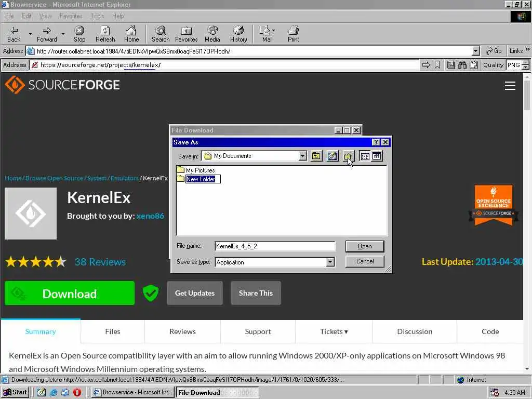Click the help question mark in Save As
532x399 pixels.
(376, 142)
